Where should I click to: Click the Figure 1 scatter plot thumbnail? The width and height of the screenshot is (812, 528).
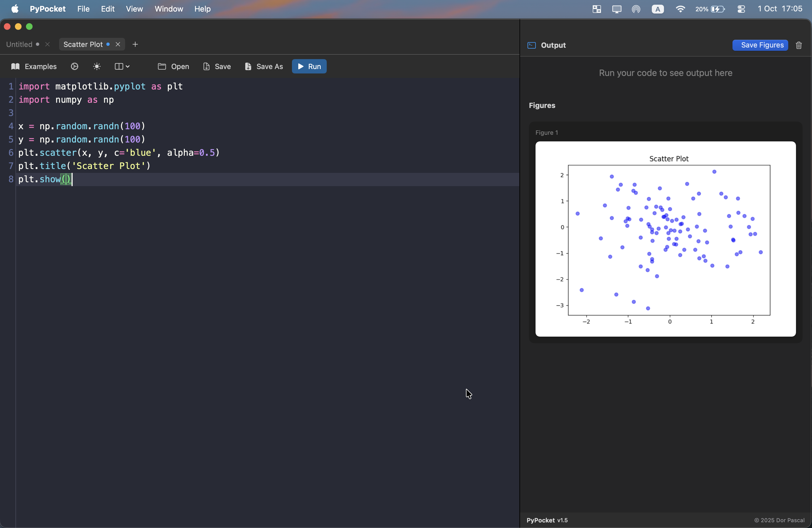(x=665, y=239)
